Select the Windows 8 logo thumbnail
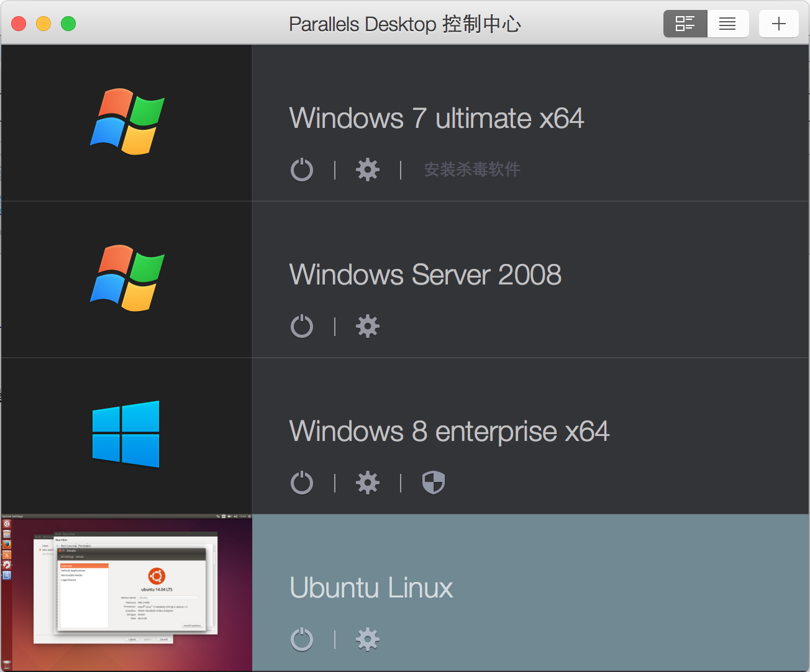810x672 pixels. click(126, 434)
